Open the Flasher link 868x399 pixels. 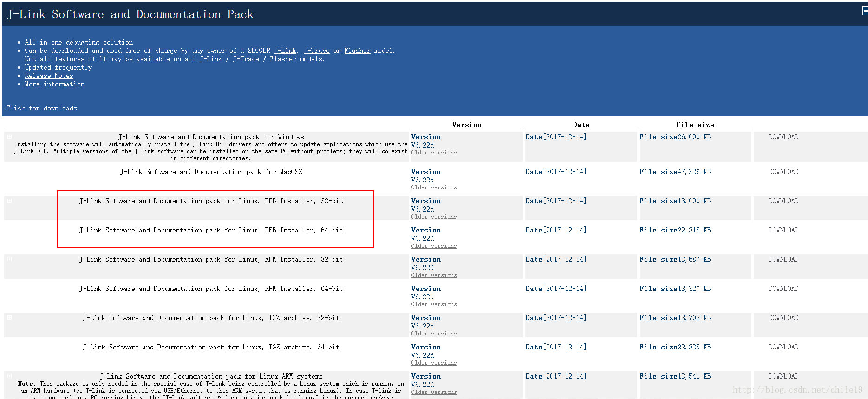click(357, 51)
